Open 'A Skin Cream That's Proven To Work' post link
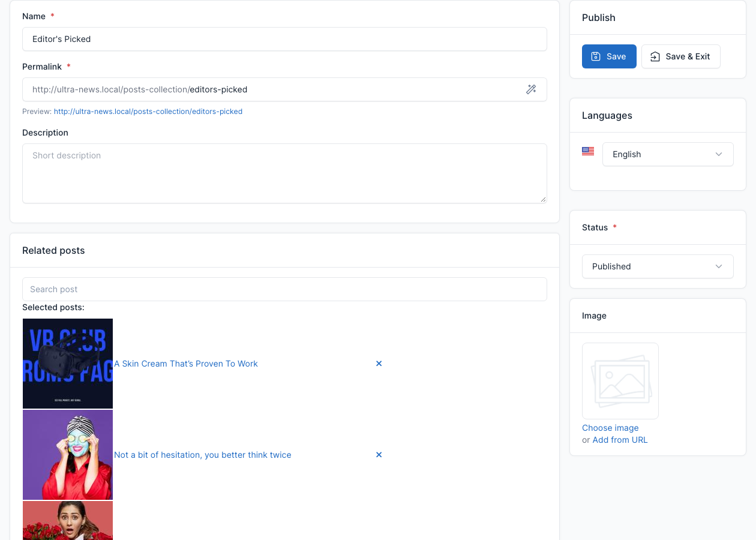 pyautogui.click(x=186, y=364)
